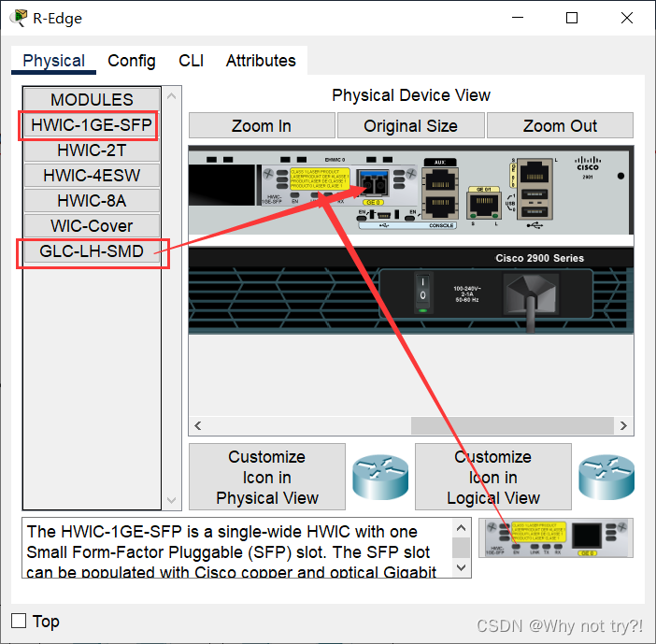Open the Attributes tab
656x644 pixels.
(261, 61)
